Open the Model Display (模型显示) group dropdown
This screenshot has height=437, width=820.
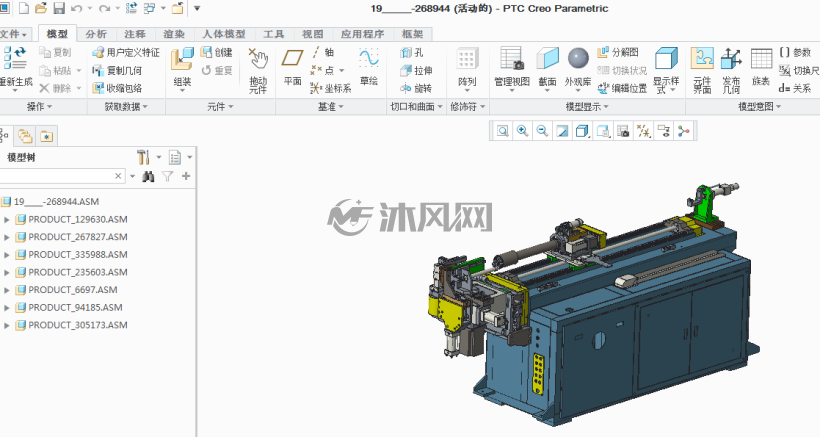click(x=587, y=107)
